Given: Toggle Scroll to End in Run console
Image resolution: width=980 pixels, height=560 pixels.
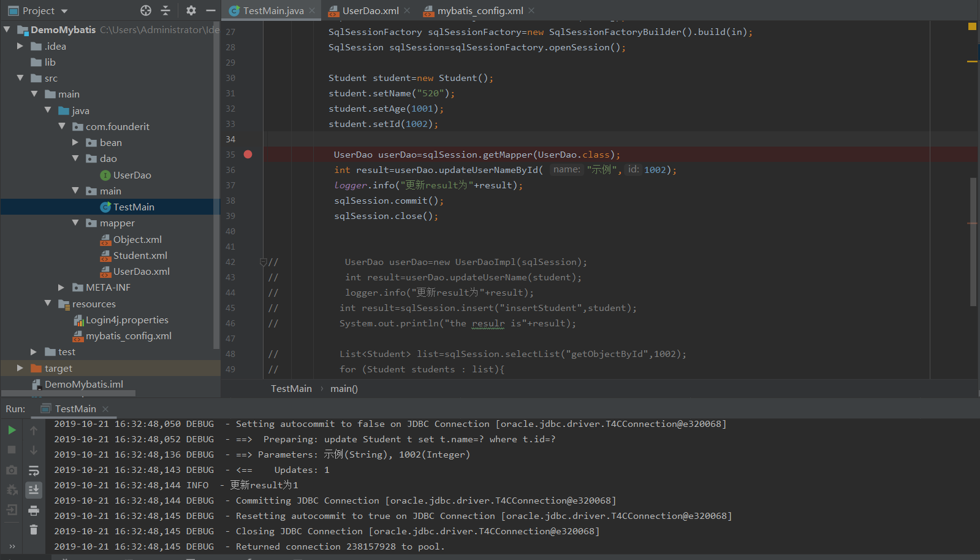Looking at the screenshot, I should point(34,489).
